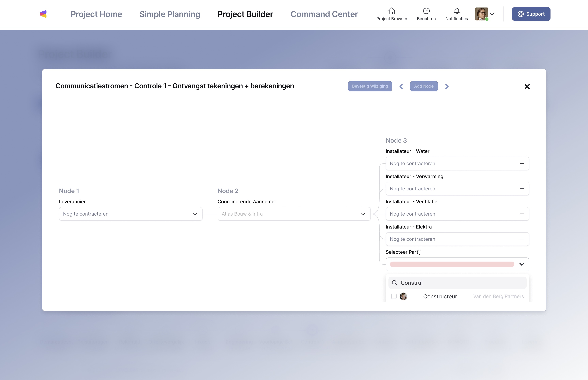This screenshot has width=588, height=380.
Task: Open the Project Browser home icon
Action: point(392,11)
